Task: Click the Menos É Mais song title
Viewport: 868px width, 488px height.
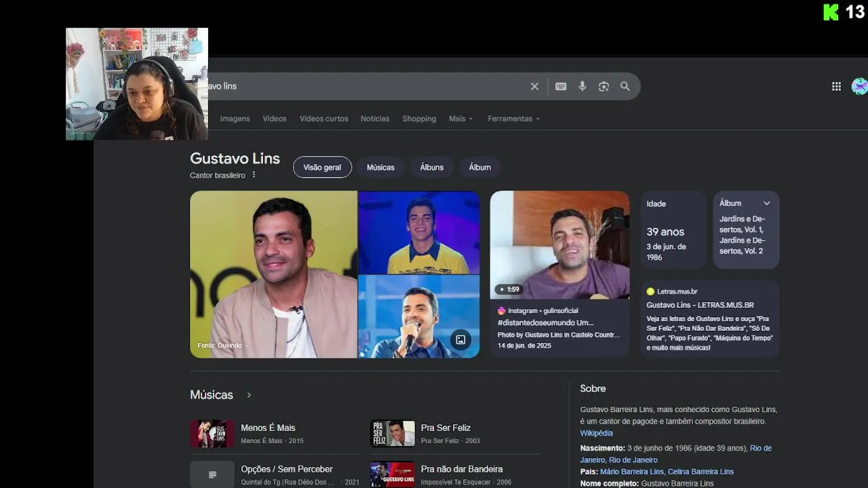Action: [268, 428]
